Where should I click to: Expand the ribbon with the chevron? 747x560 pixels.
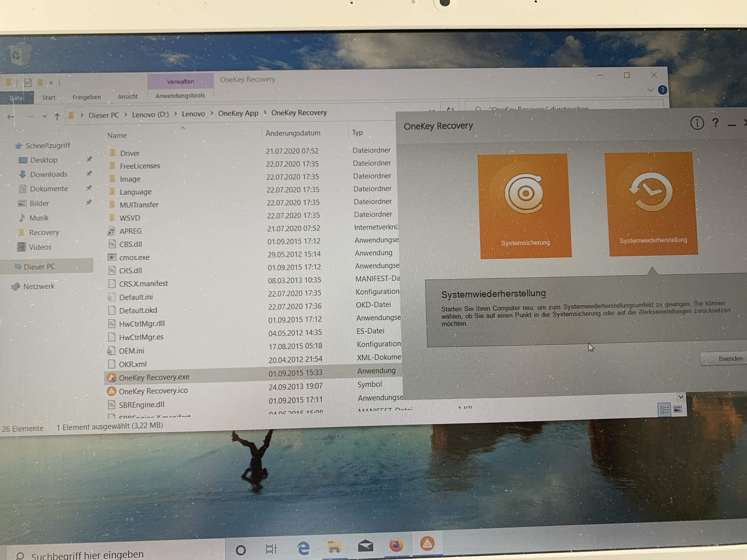[650, 90]
